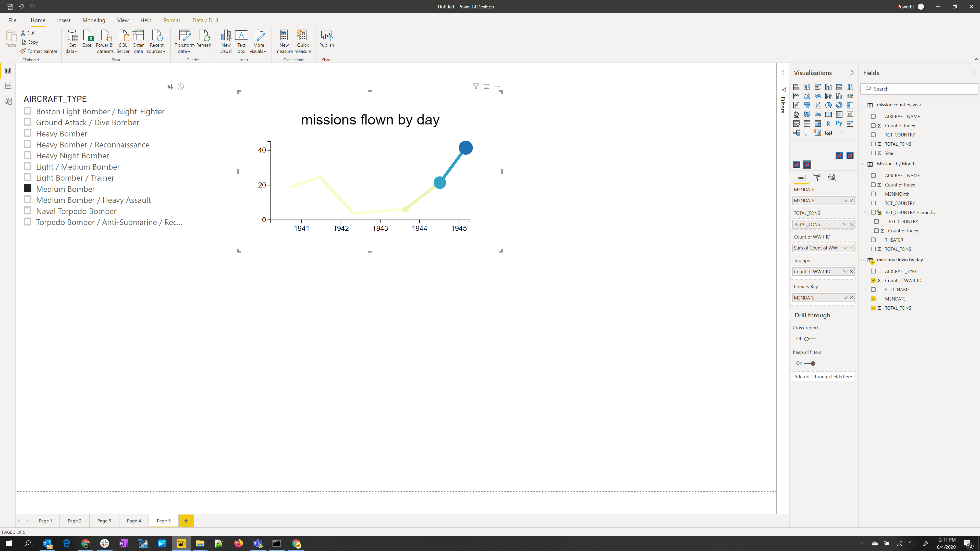
Task: Select the pie chart visualization icon
Action: 828,105
